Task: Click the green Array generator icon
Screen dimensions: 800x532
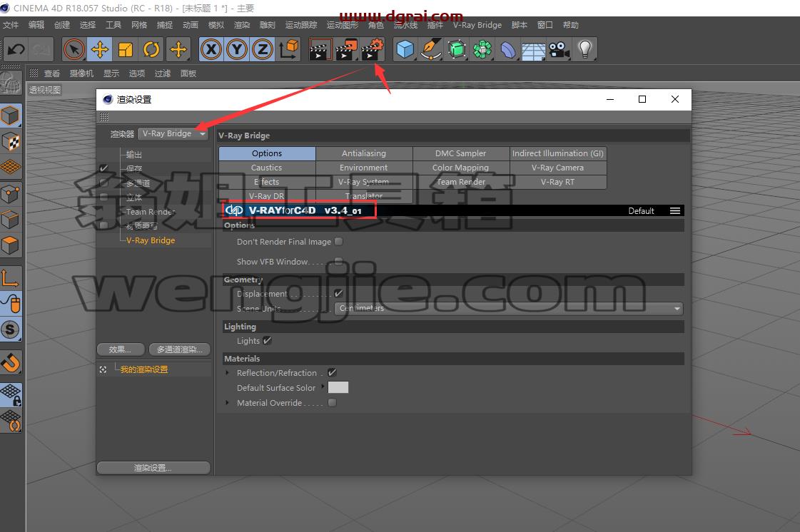Action: coord(482,49)
